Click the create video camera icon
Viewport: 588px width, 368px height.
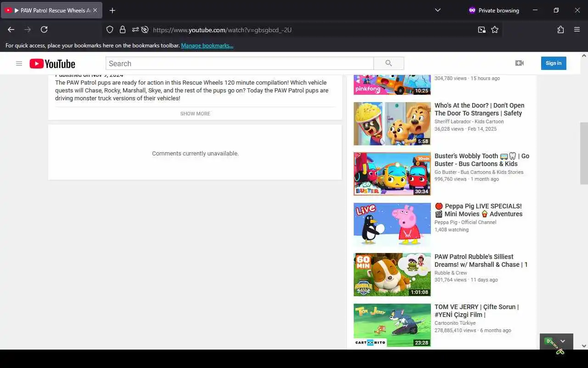(x=520, y=63)
